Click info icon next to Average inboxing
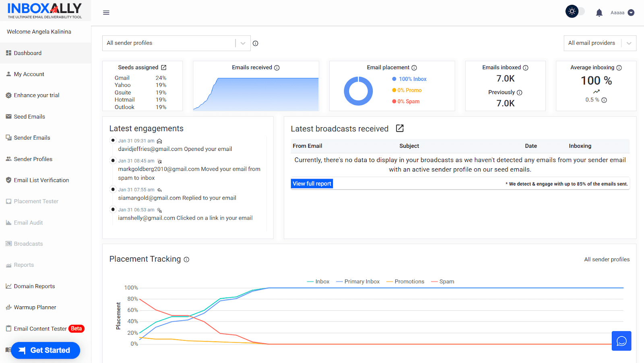This screenshot has height=363, width=644. click(x=619, y=68)
